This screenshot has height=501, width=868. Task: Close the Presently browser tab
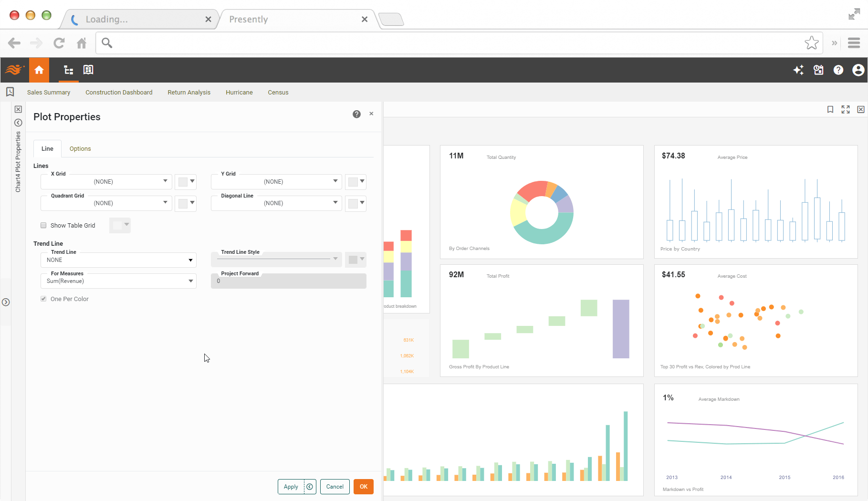[365, 19]
